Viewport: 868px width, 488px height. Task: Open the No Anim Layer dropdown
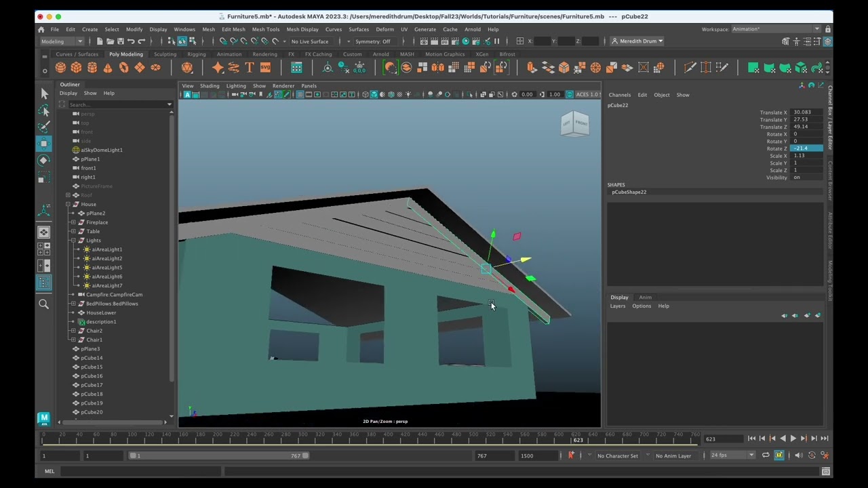pos(675,455)
